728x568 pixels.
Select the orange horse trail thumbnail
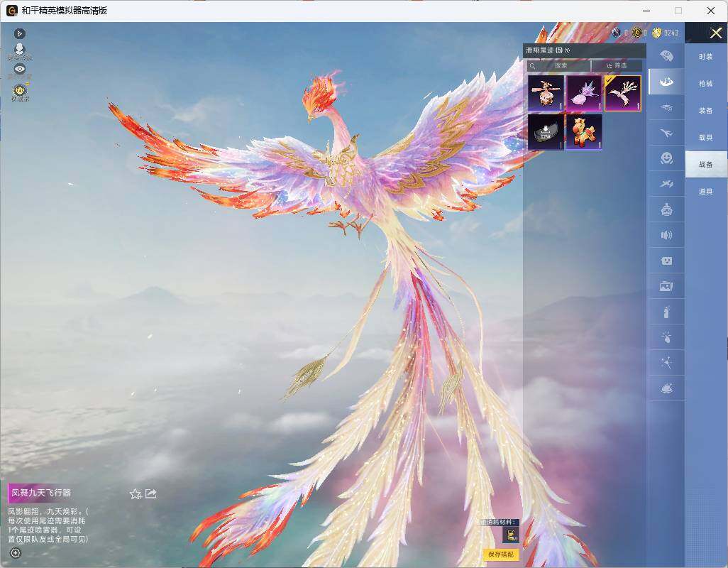[x=584, y=132]
